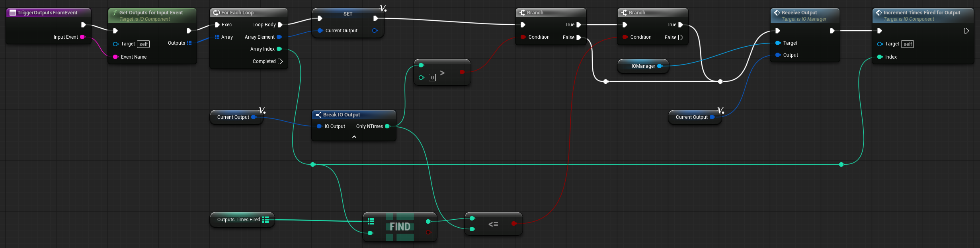Click the TriggerOutputsFromEvent node header icon
Image resolution: width=980 pixels, height=248 pixels.
(13, 13)
